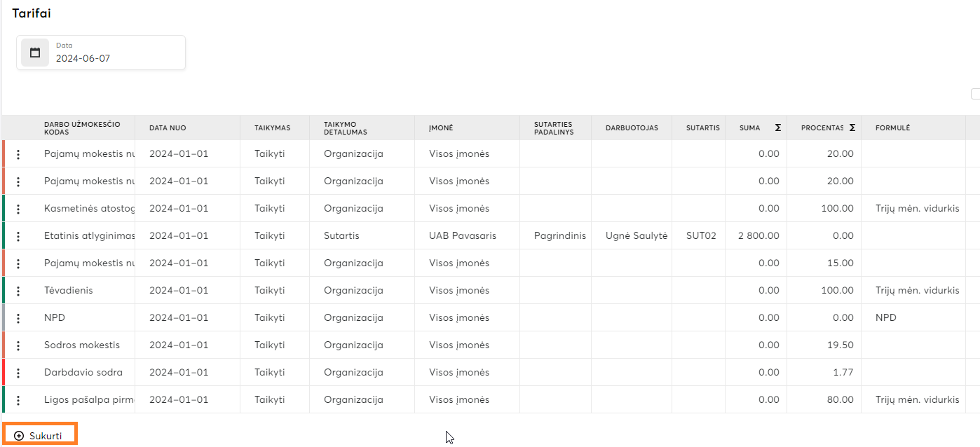This screenshot has width=980, height=447.
Task: Open row menu for Ligos pašalpa row
Action: click(x=18, y=400)
